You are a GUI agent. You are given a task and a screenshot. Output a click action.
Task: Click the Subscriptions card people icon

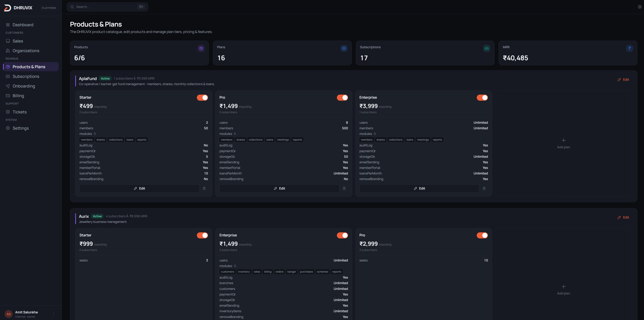[x=487, y=48]
